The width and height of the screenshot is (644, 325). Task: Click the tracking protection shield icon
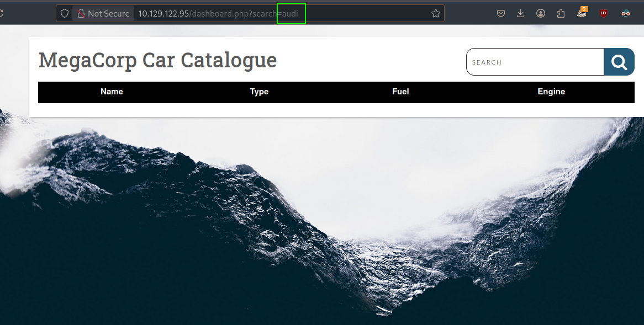65,13
